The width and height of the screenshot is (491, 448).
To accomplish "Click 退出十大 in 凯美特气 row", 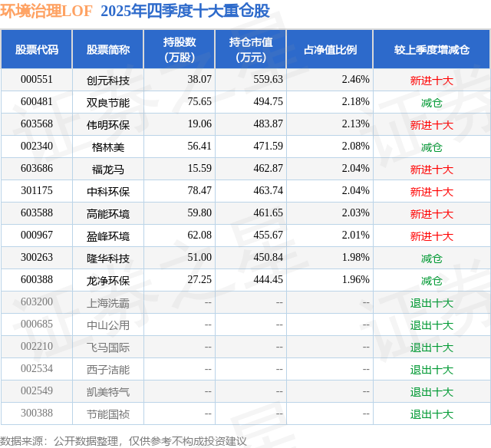I will coord(432,392).
